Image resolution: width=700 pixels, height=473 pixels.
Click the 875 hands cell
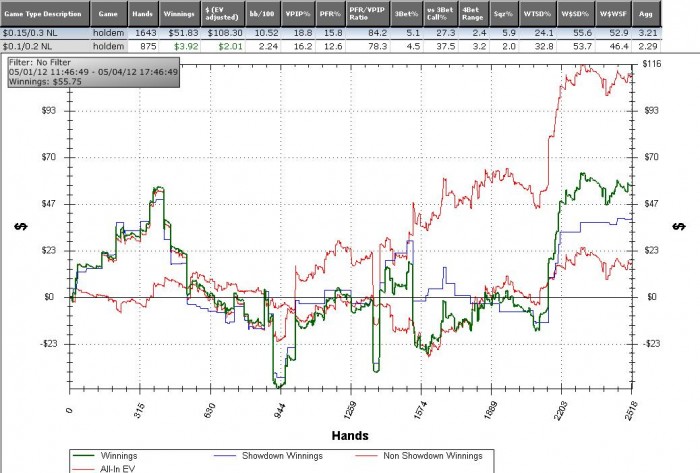(148, 46)
